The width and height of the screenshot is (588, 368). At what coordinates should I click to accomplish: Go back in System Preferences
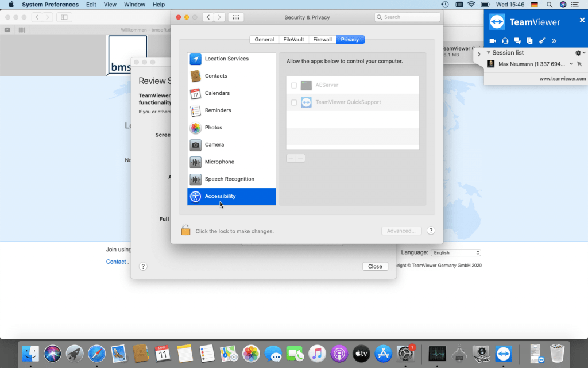[x=208, y=17]
